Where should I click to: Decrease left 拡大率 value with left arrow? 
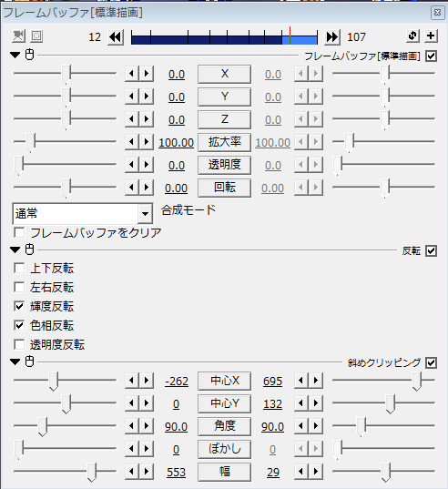coord(132,142)
